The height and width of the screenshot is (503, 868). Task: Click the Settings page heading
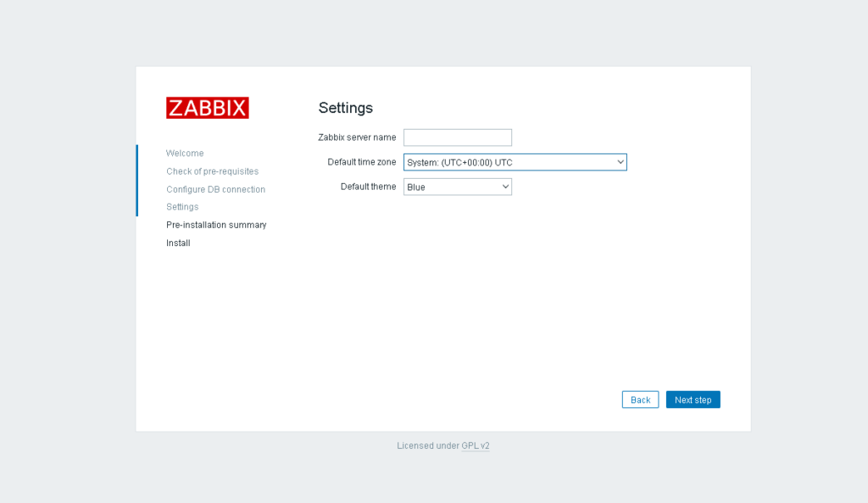(346, 108)
